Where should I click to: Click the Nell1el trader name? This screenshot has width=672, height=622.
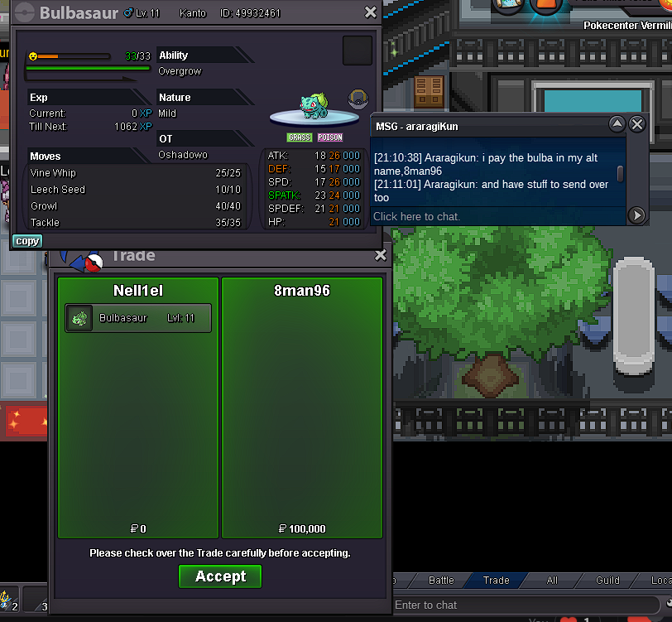pos(138,291)
